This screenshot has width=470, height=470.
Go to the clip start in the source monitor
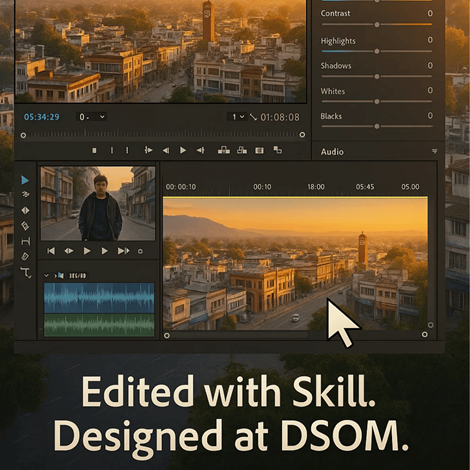pyautogui.click(x=51, y=251)
